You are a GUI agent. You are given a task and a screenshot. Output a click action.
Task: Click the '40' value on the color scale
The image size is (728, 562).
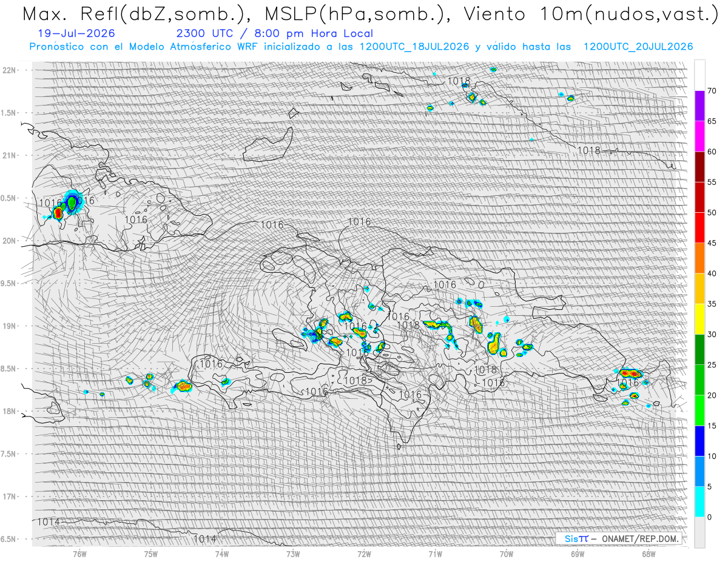[x=712, y=273]
